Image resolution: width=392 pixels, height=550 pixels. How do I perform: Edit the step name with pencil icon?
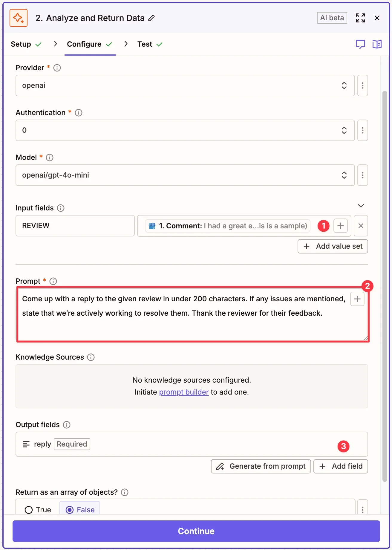point(152,18)
